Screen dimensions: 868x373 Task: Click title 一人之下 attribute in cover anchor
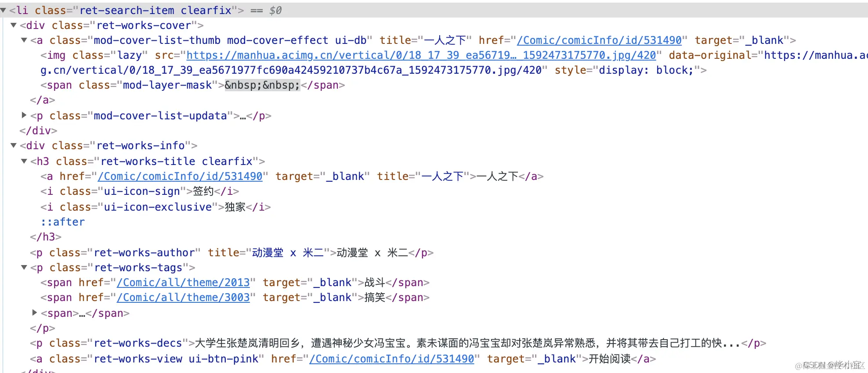[426, 40]
